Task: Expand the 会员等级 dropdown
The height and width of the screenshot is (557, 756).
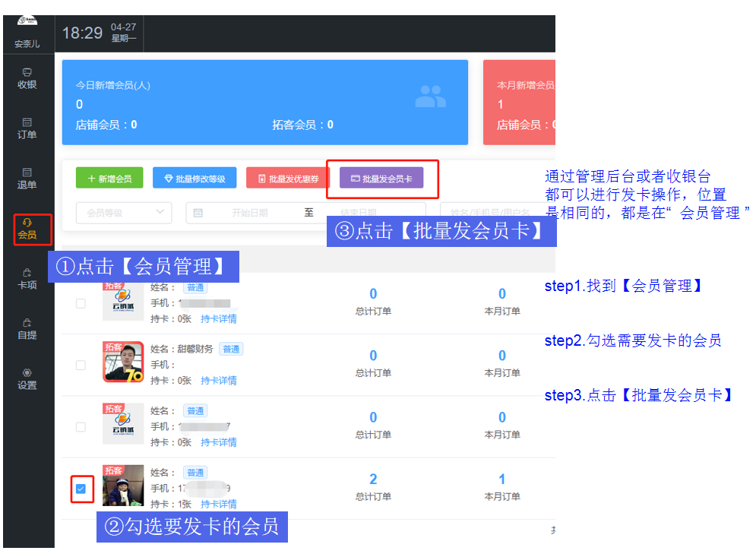Action: [124, 213]
